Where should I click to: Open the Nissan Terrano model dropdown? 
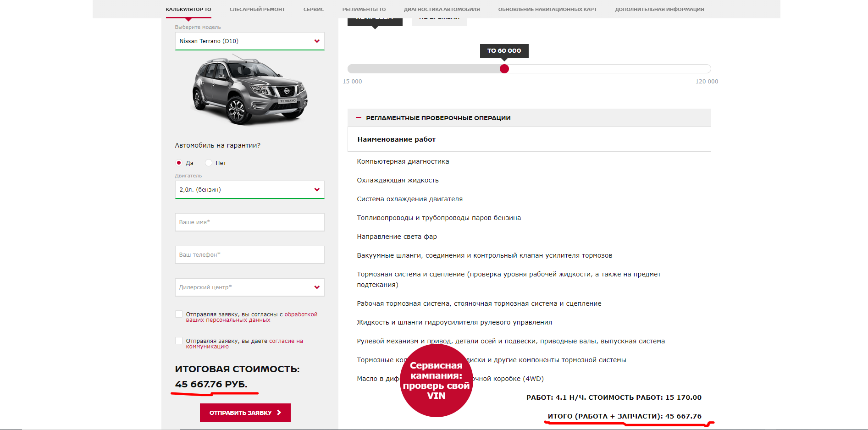click(249, 41)
